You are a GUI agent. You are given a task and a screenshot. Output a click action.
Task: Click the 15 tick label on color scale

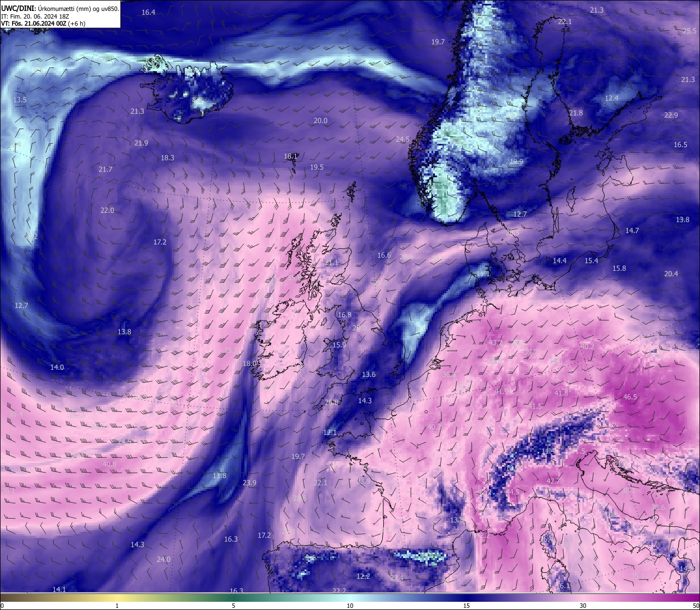(x=466, y=606)
